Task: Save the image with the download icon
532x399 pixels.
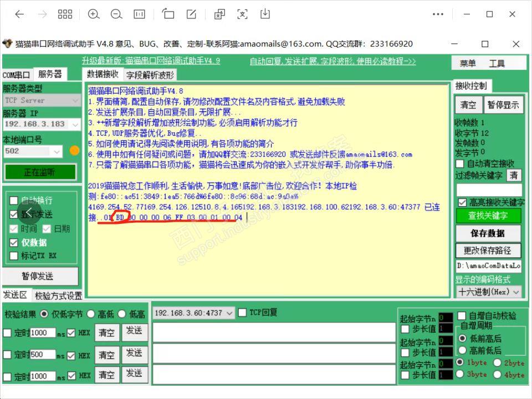Action: click(265, 14)
